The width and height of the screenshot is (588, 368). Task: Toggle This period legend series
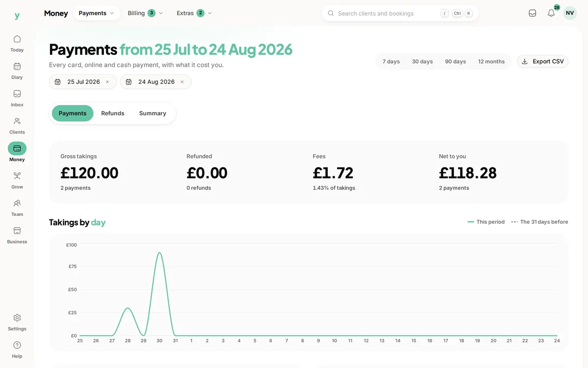point(486,222)
